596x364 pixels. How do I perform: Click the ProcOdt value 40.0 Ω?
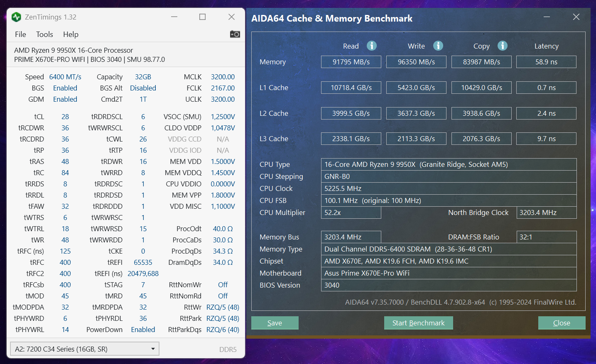point(223,229)
